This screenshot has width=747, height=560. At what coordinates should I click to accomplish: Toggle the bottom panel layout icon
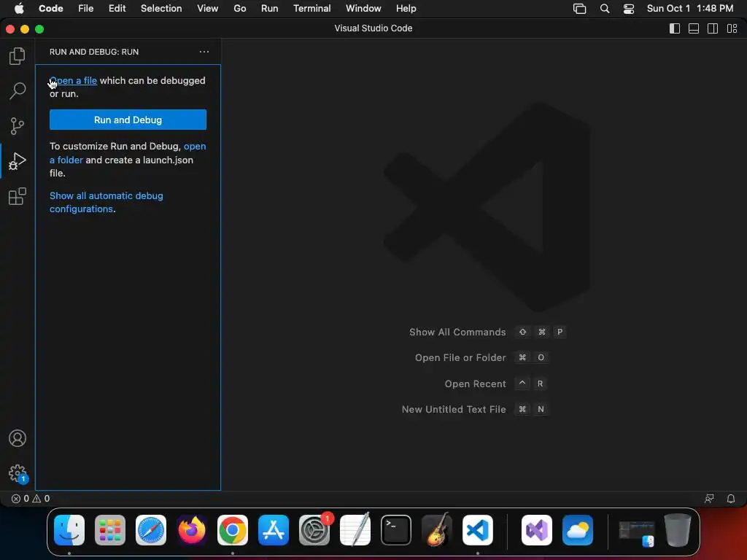(x=694, y=28)
